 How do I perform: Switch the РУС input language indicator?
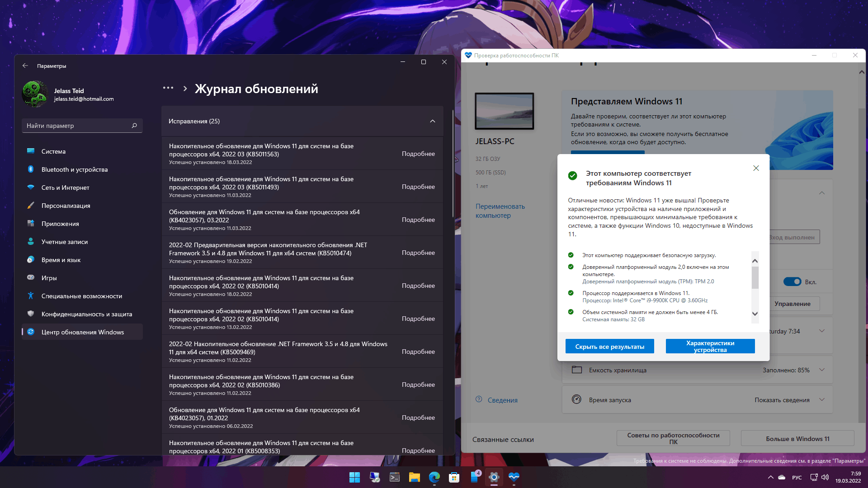tap(797, 477)
